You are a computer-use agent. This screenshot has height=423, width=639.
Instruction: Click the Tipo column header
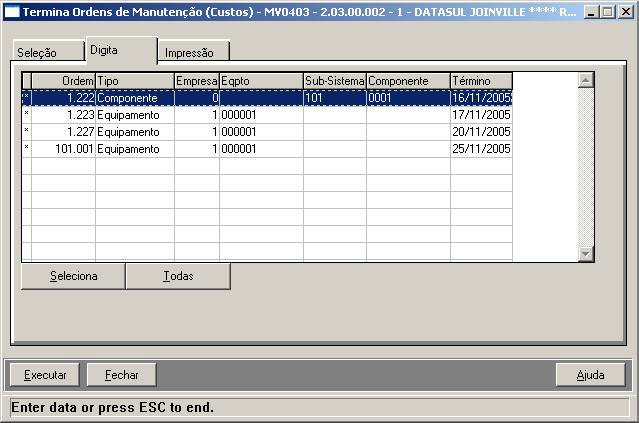[135, 81]
